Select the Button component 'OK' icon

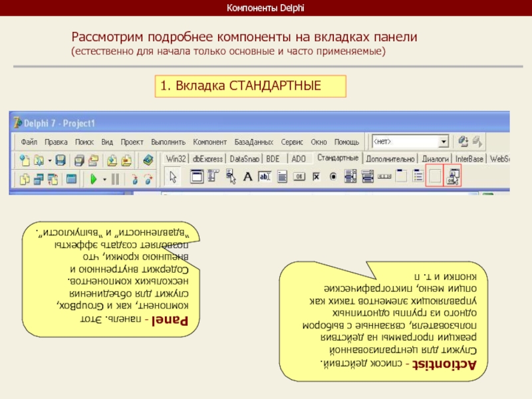coord(299,177)
